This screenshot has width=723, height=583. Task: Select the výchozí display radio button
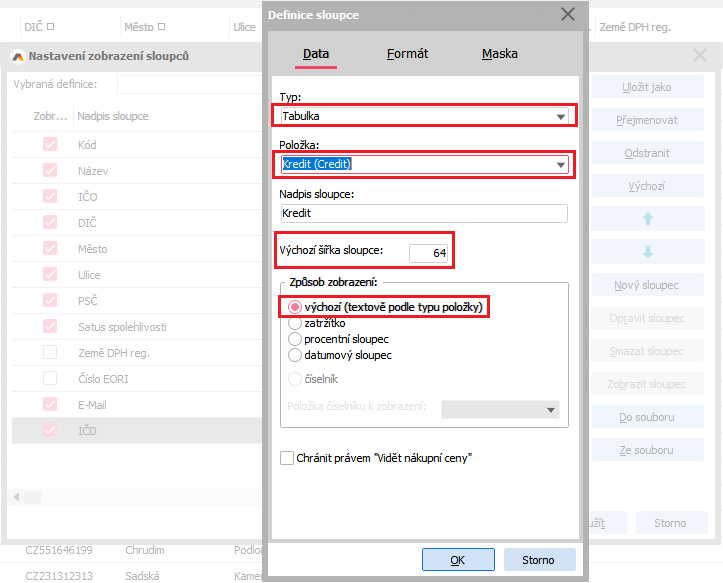tap(295, 307)
